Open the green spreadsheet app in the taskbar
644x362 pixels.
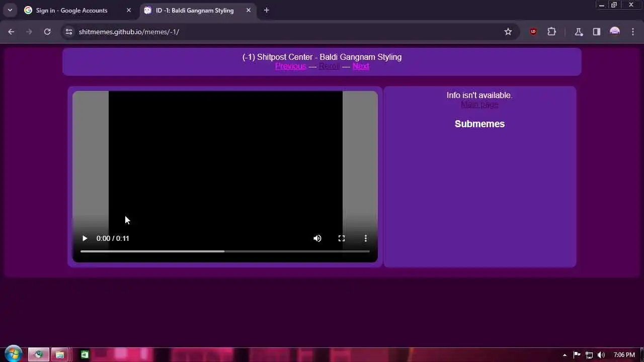85,354
